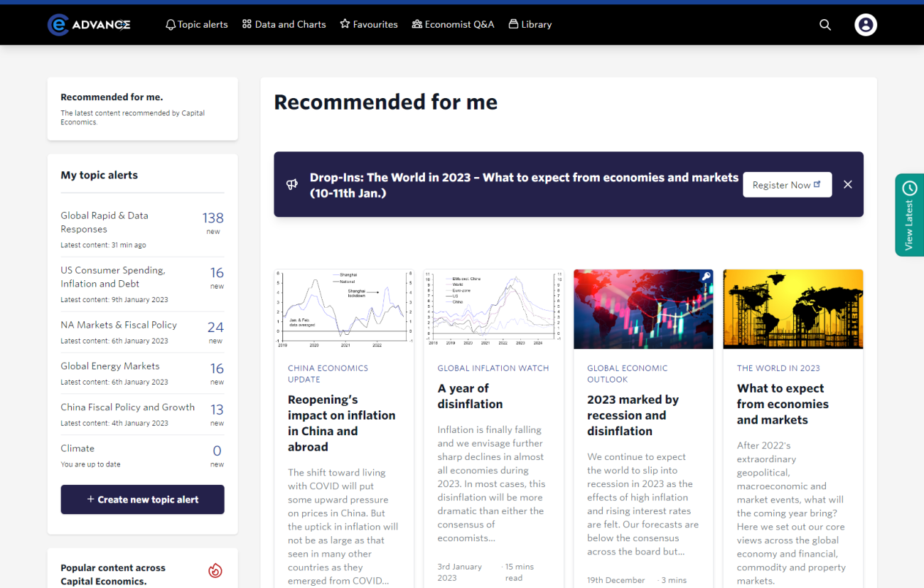Open the Library menu item

point(530,25)
